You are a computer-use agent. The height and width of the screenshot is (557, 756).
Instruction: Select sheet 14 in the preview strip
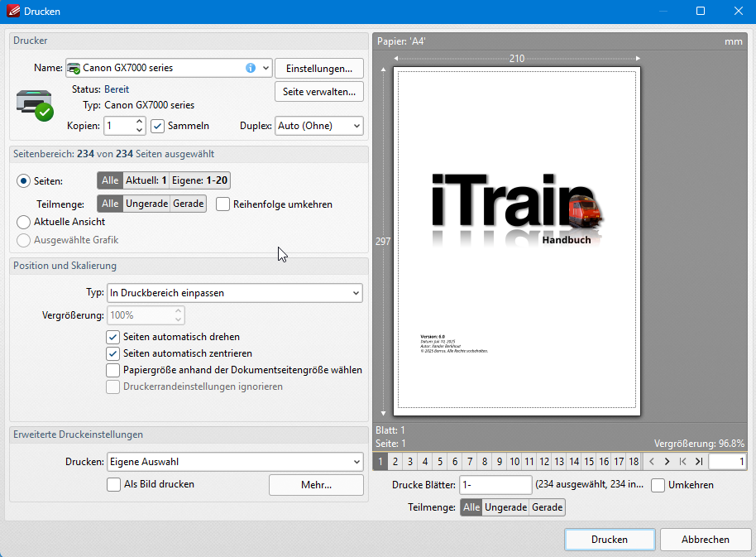pyautogui.click(x=574, y=462)
